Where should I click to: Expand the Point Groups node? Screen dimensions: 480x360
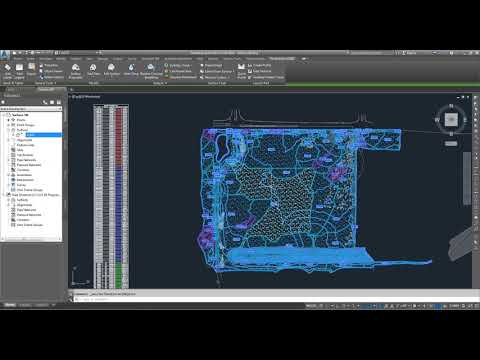coord(9,125)
